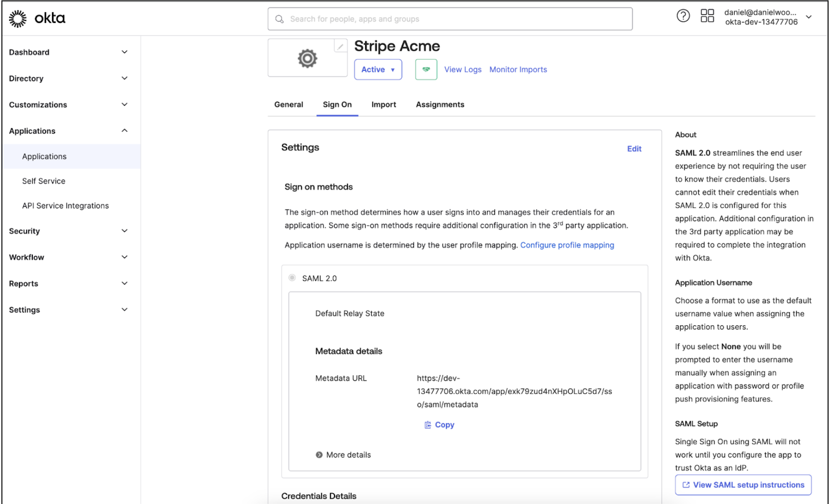The width and height of the screenshot is (829, 504).
Task: Click the Stripe Acme title
Action: click(397, 46)
